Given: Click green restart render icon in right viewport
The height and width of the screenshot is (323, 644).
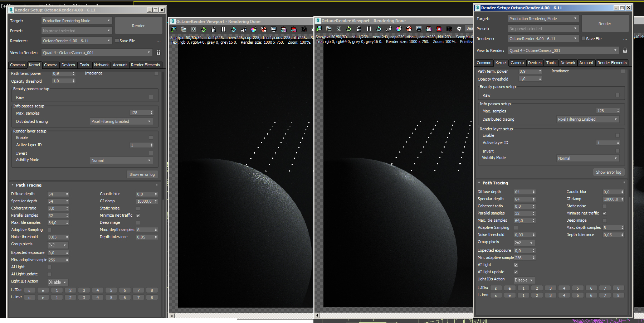Looking at the screenshot, I should pos(349,29).
